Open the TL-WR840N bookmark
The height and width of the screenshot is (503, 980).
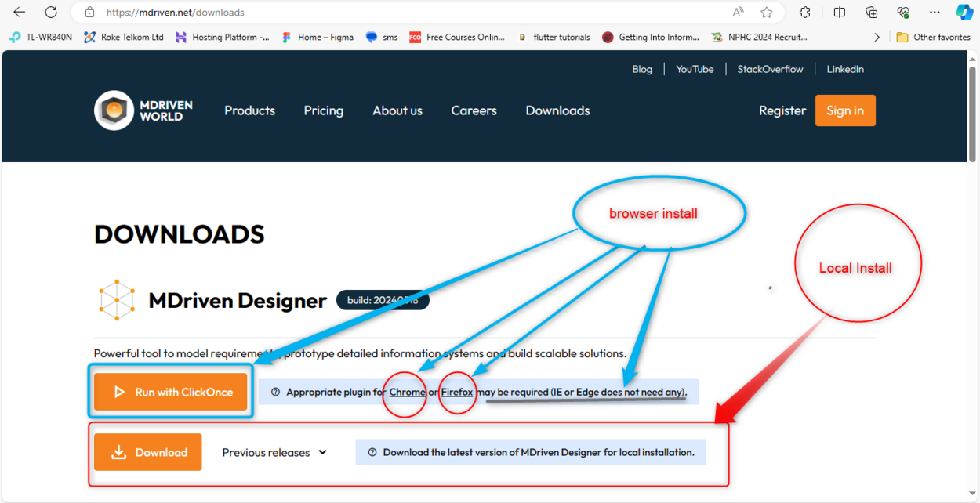pos(41,37)
